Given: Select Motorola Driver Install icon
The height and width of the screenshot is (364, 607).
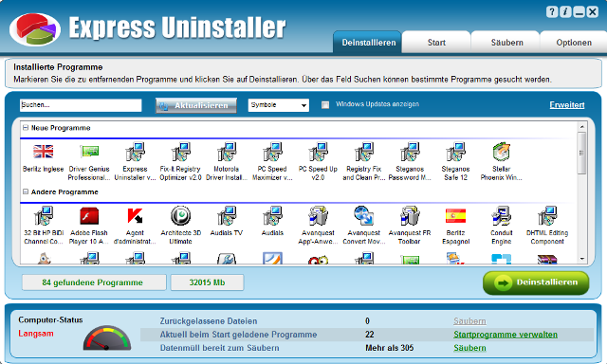Looking at the screenshot, I should (x=227, y=152).
